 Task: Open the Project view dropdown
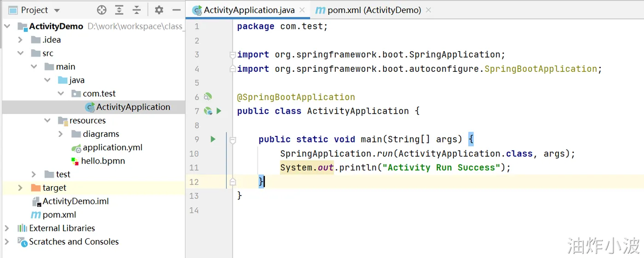tap(57, 10)
